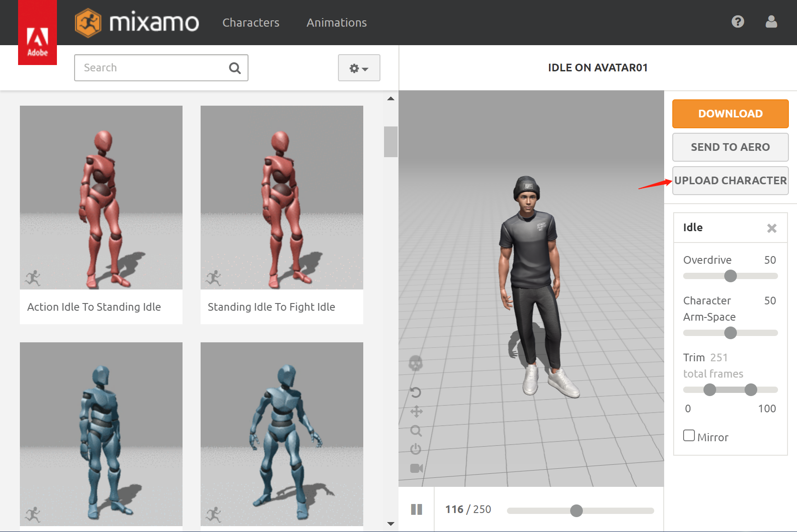Select the zoom view tool
797x532 pixels.
pyautogui.click(x=416, y=431)
